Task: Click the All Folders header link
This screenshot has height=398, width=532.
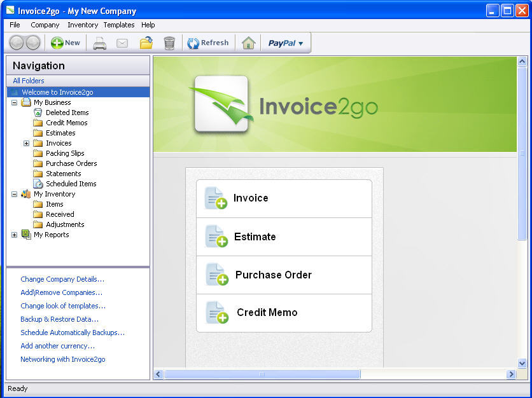Action: [x=29, y=81]
